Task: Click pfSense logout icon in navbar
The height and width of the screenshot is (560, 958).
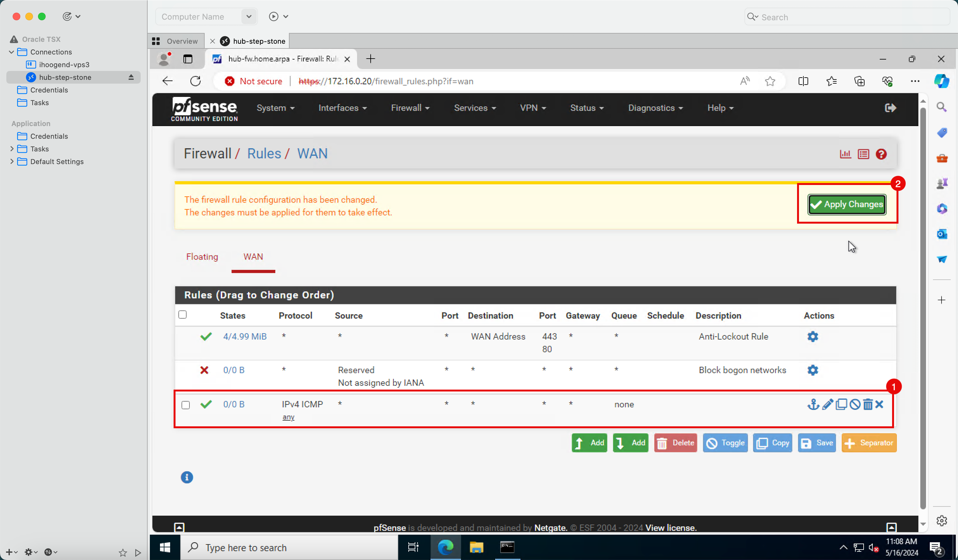Action: 890,108
